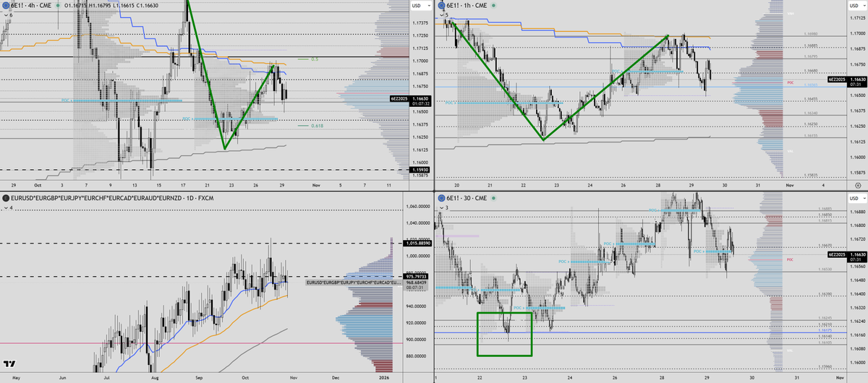The width and height of the screenshot is (868, 383).
Task: Click the 2026 label on the 1D time axis
Action: [x=383, y=378]
